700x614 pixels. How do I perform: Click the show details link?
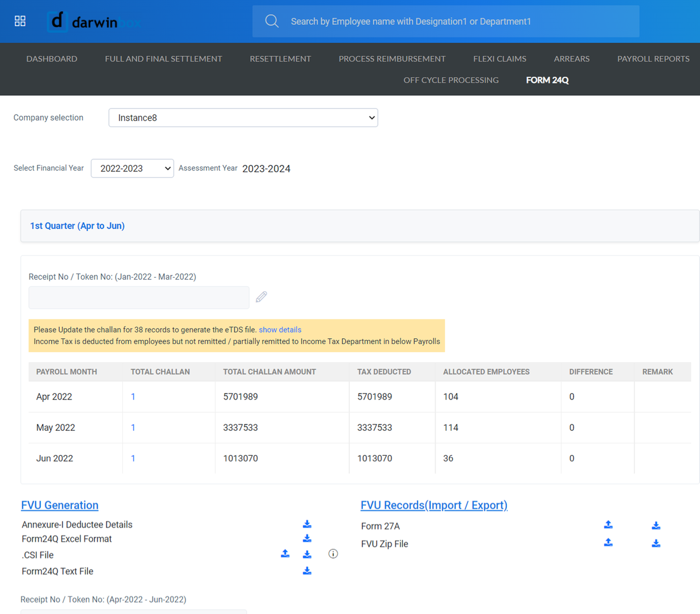tap(280, 330)
